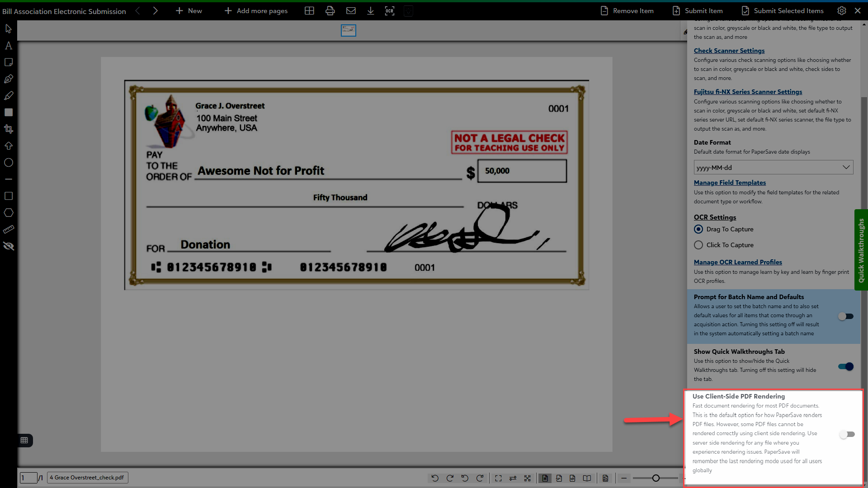Pick the Highlighter tool
Viewport: 868px width, 488px height.
(8, 95)
